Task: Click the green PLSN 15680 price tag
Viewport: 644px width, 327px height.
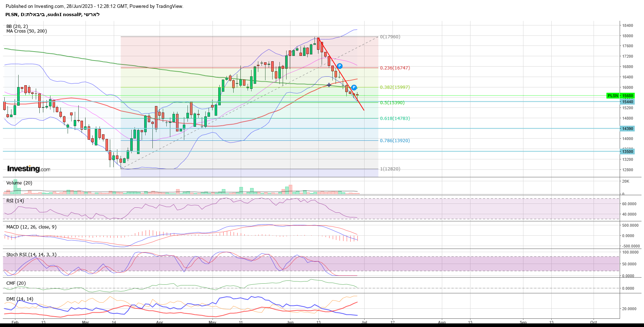Action: pos(621,96)
